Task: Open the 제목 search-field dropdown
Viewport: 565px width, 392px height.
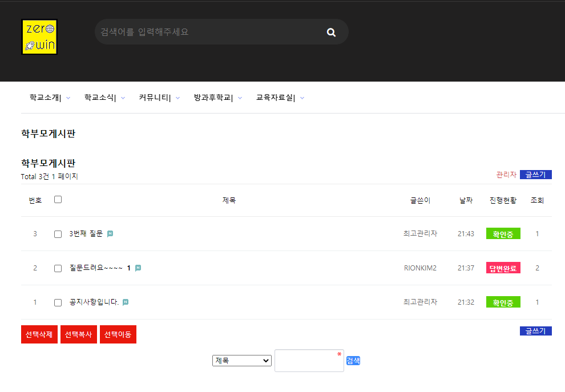Action: 242,361
